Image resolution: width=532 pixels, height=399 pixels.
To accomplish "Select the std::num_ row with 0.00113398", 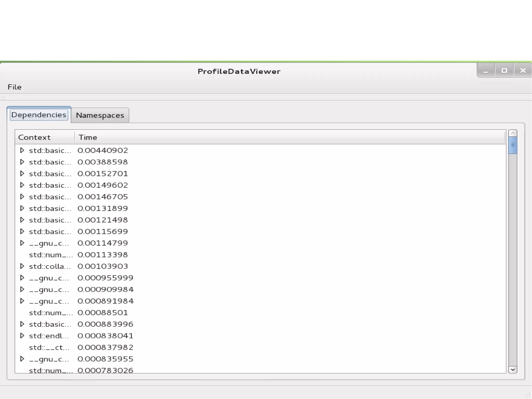I will 51,255.
